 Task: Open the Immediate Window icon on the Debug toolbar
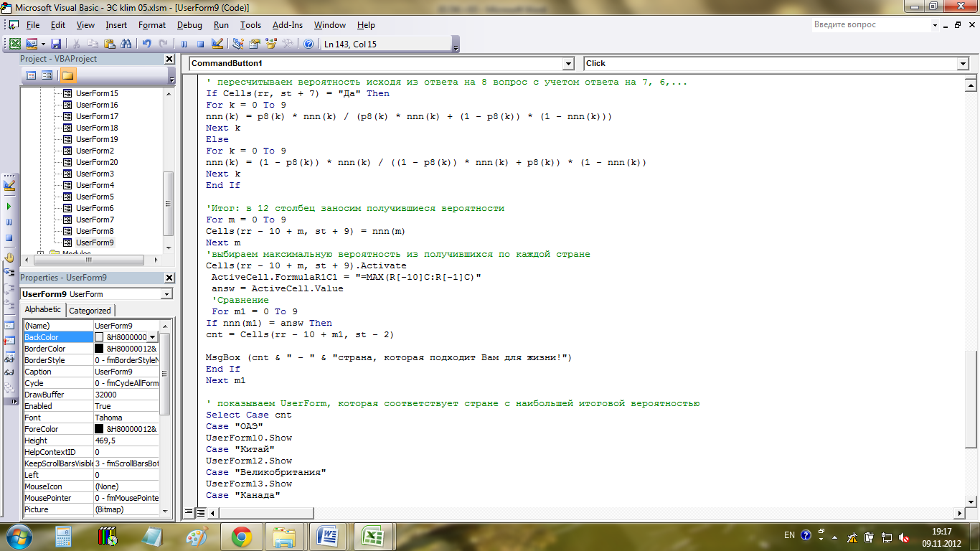coord(9,341)
